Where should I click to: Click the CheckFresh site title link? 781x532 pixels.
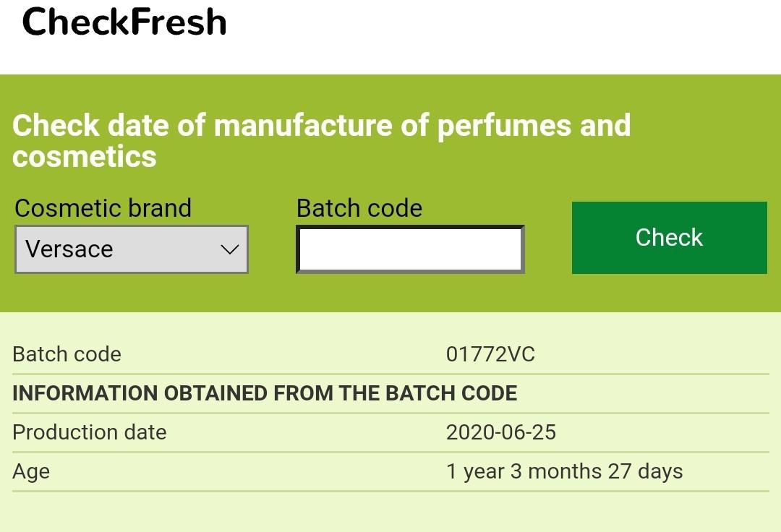[x=124, y=22]
